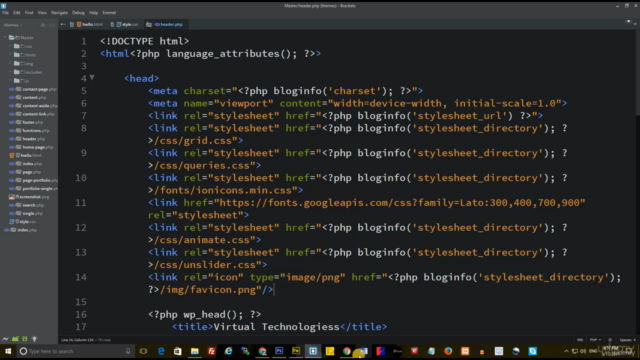The height and width of the screenshot is (360, 640).
Task: Select the header.php tab
Action: [x=168, y=24]
